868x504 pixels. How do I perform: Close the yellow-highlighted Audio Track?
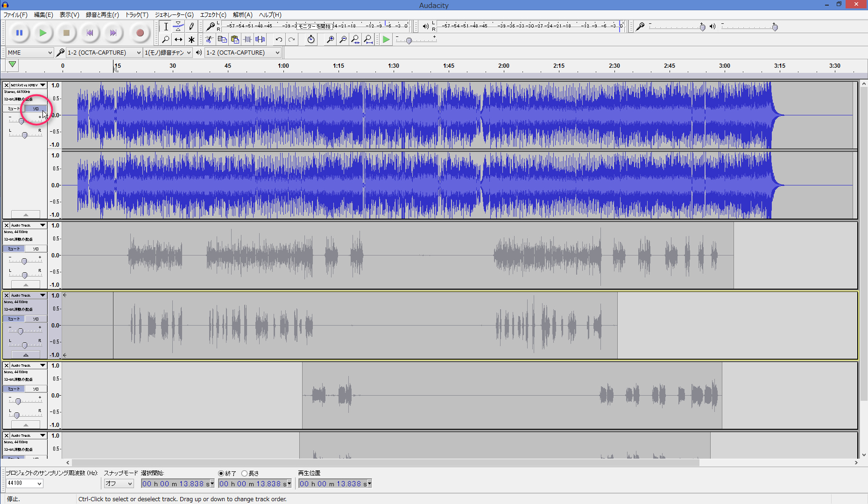[x=7, y=295]
